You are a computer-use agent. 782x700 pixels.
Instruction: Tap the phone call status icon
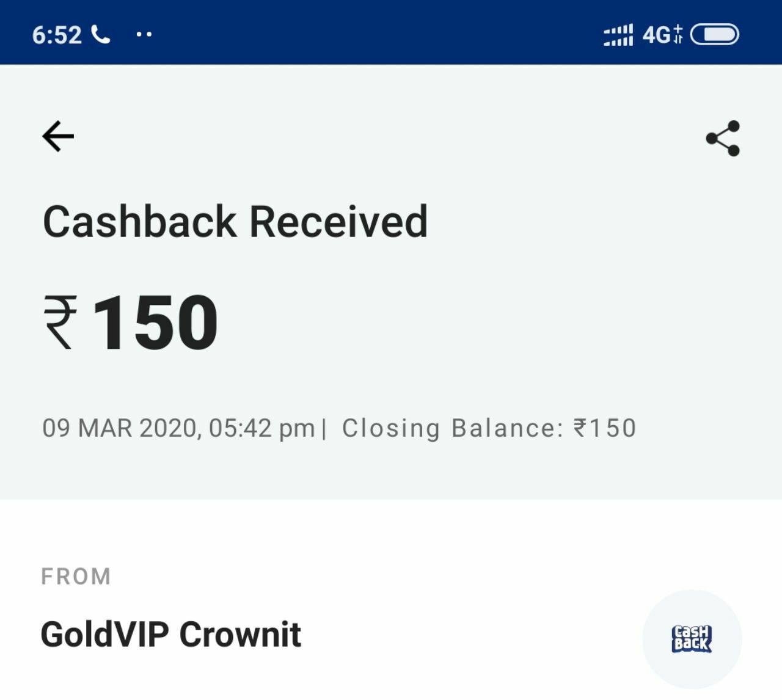coord(101,34)
